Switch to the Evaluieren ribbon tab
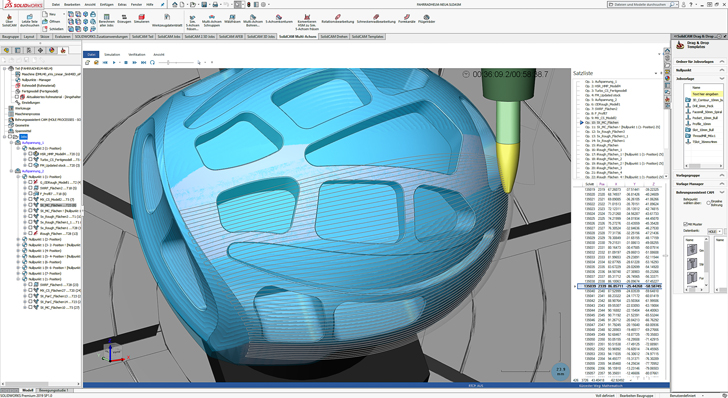 pyautogui.click(x=62, y=36)
